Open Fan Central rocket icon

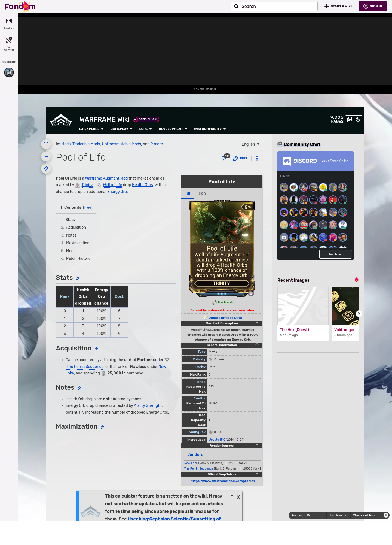click(x=9, y=44)
